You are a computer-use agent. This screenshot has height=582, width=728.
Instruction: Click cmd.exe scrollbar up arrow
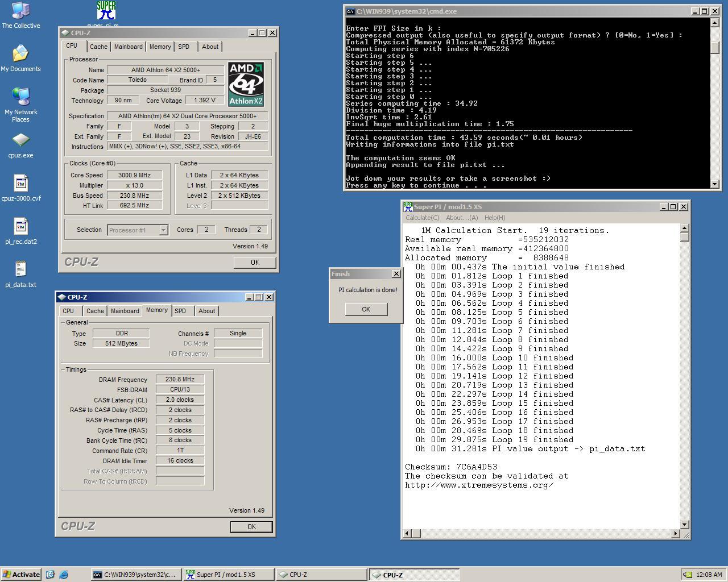pyautogui.click(x=715, y=23)
